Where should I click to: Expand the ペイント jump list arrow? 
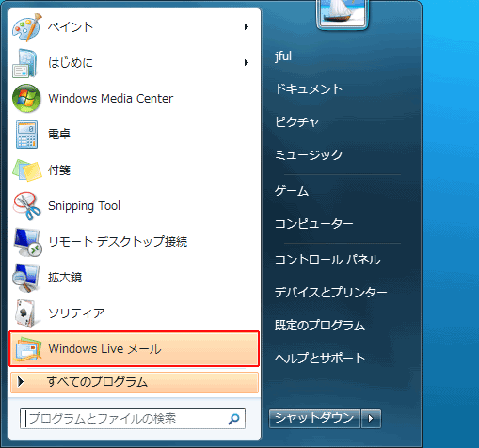pos(247,27)
